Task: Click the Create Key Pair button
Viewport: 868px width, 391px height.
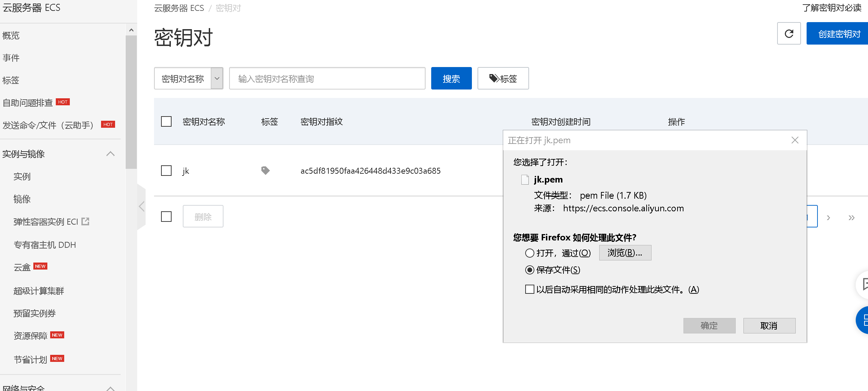Action: (x=837, y=34)
